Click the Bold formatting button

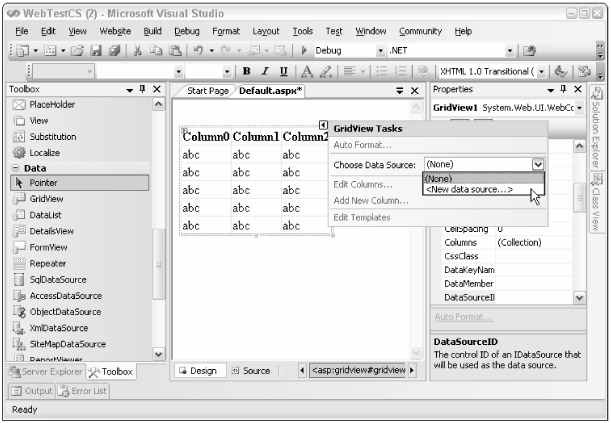pos(246,71)
